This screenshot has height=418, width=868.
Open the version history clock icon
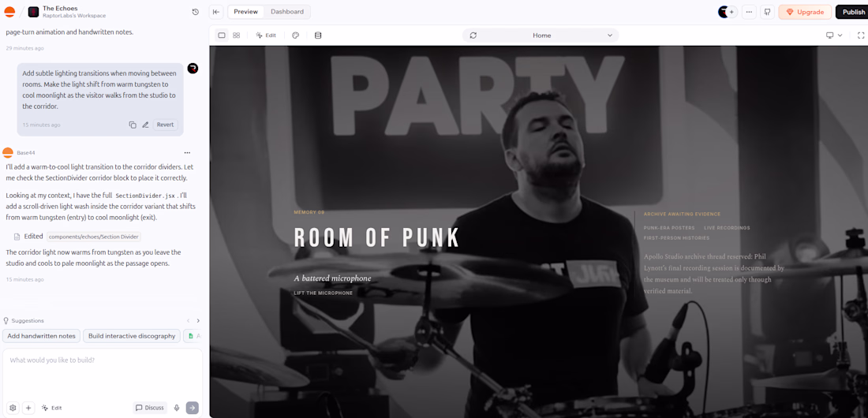[196, 12]
